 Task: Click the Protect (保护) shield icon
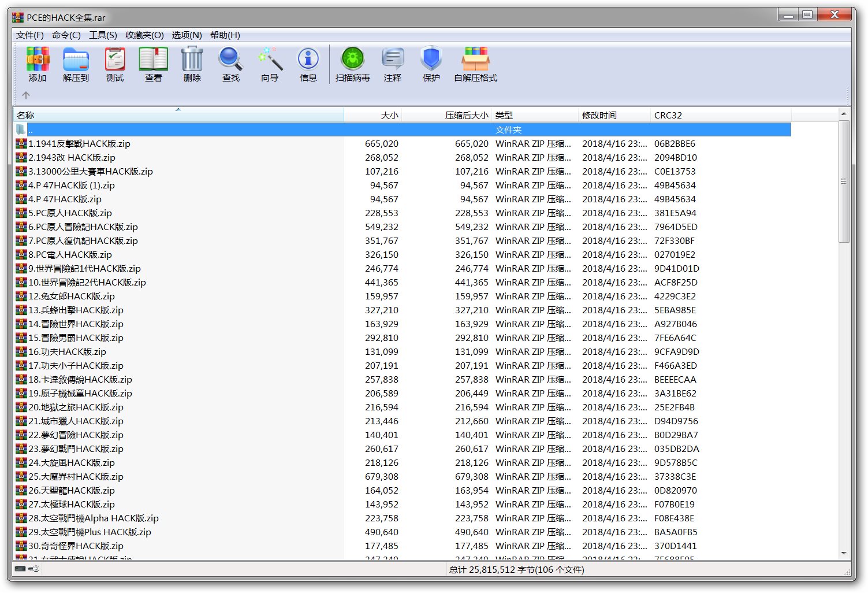[x=431, y=60]
